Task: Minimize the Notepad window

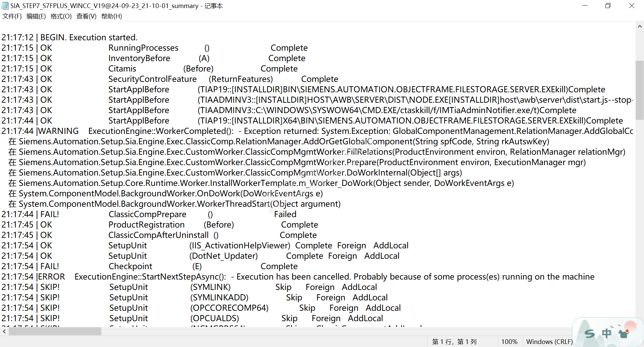Action: point(585,6)
